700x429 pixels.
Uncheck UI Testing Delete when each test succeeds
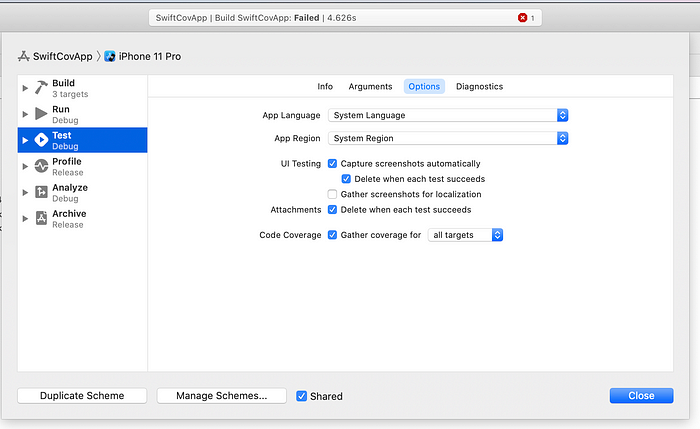[346, 179]
